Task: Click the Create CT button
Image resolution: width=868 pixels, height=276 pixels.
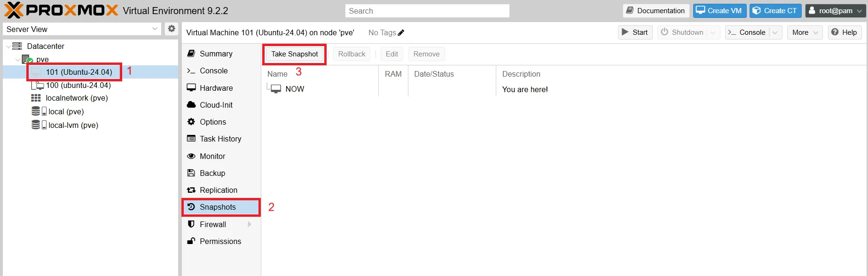Action: (775, 11)
